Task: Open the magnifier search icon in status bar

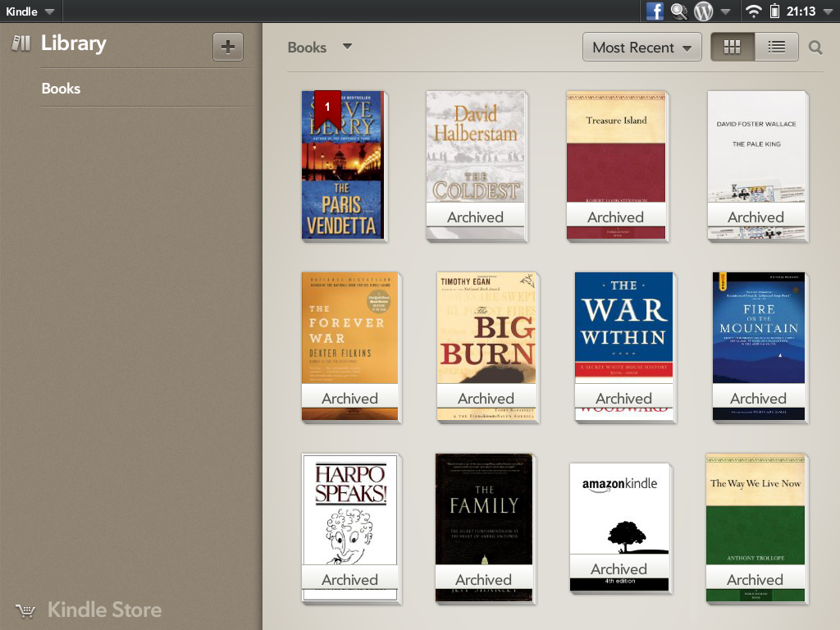Action: 678,11
